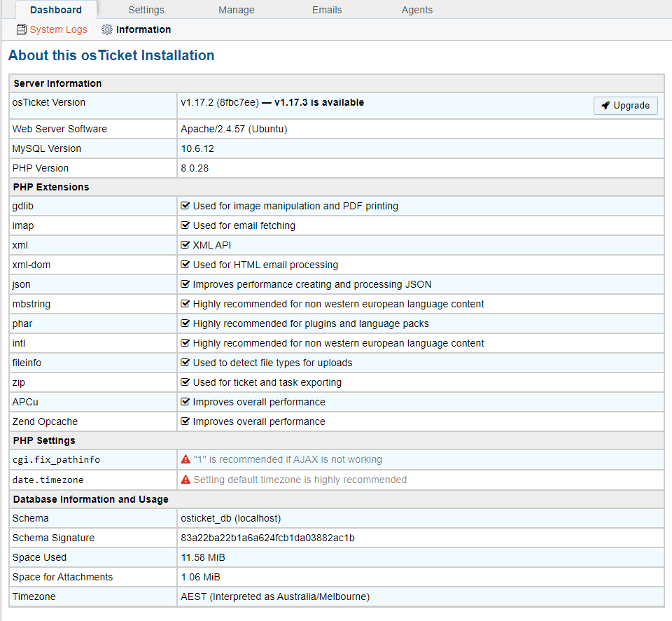This screenshot has width=672, height=621.
Task: Click the default timezone recommendation text
Action: click(x=300, y=480)
